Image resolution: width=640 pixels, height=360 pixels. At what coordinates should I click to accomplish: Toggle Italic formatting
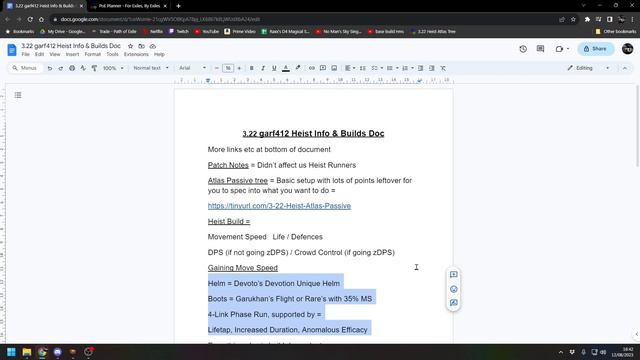[x=263, y=68]
